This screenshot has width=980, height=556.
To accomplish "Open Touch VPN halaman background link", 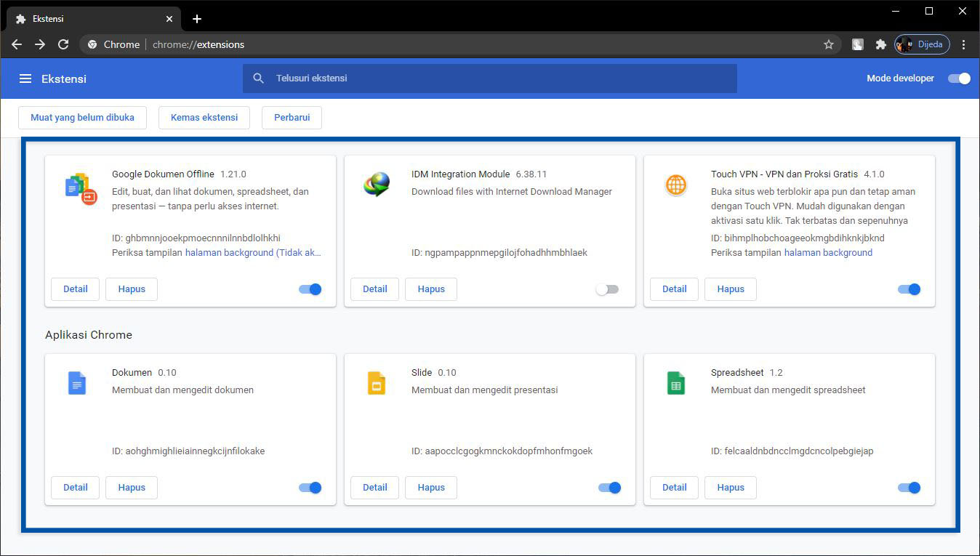I will point(828,253).
